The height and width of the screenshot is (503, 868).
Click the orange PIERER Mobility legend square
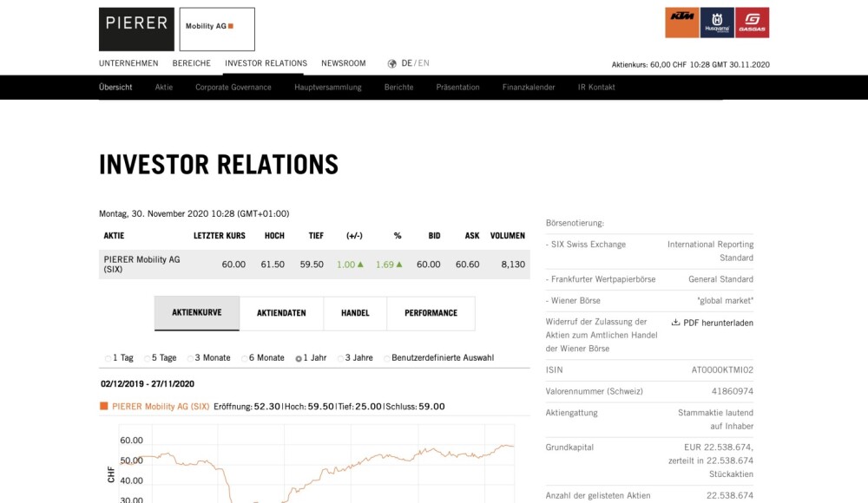104,406
